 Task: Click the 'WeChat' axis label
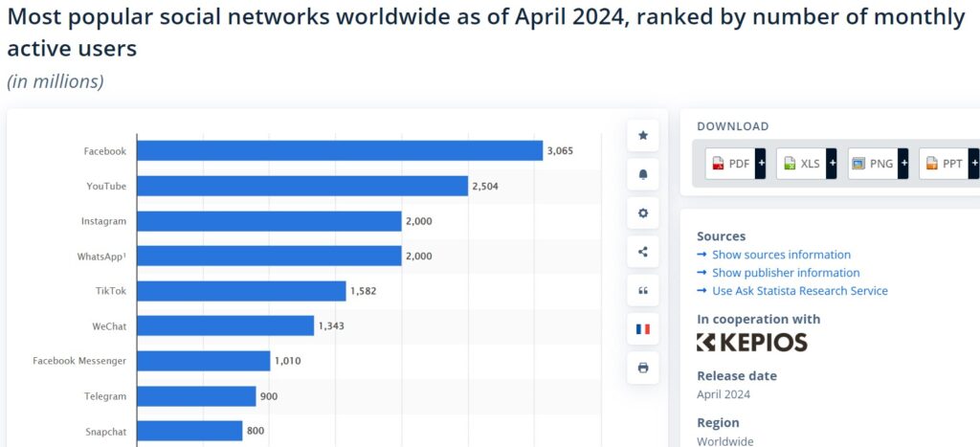(x=109, y=325)
